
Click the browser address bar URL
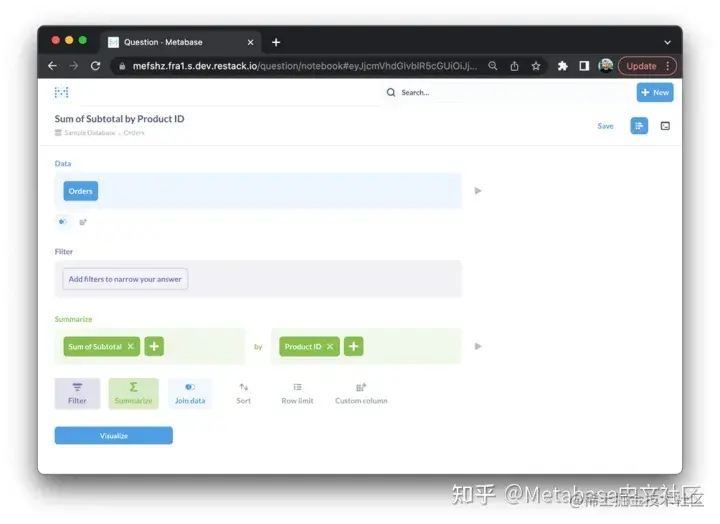(304, 66)
